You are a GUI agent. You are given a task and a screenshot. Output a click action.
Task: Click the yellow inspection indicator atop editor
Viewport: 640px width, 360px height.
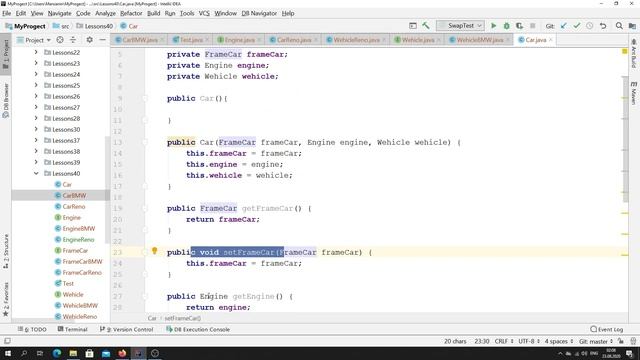624,51
